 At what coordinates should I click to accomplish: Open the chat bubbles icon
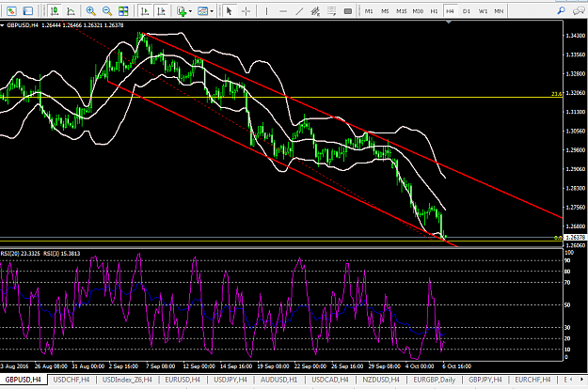579,11
